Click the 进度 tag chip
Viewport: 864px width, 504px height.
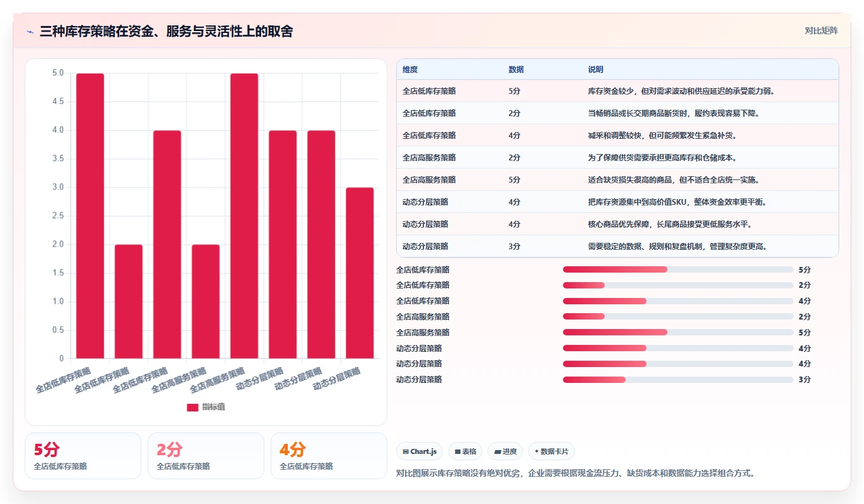[505, 451]
